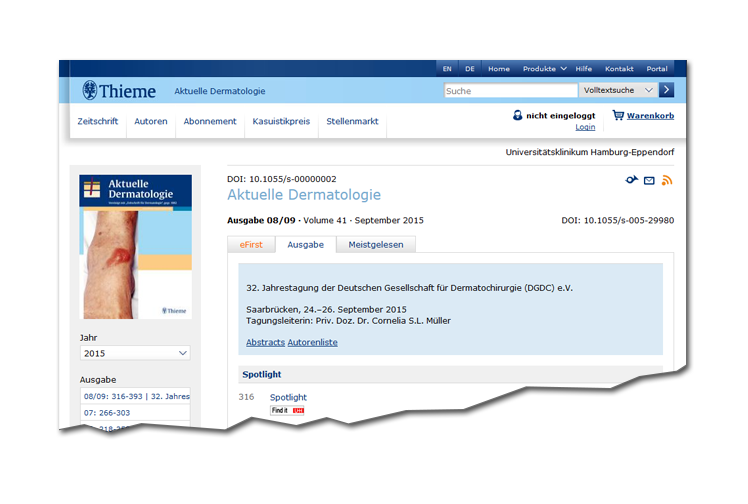The width and height of the screenshot is (748, 504).
Task: Click into the Suche search field
Action: [510, 91]
